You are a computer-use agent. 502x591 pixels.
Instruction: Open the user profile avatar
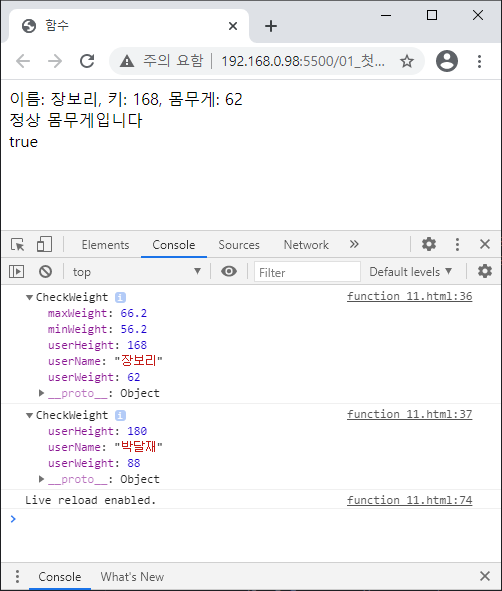tap(447, 61)
